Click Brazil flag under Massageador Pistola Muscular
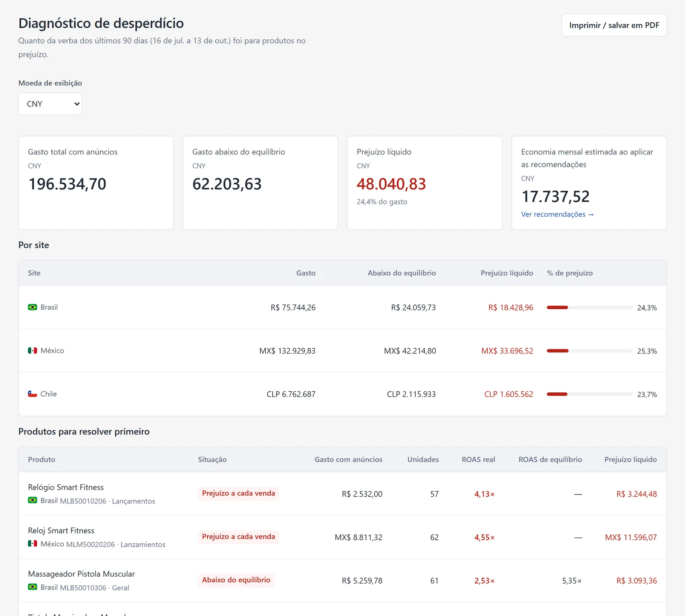 33,587
